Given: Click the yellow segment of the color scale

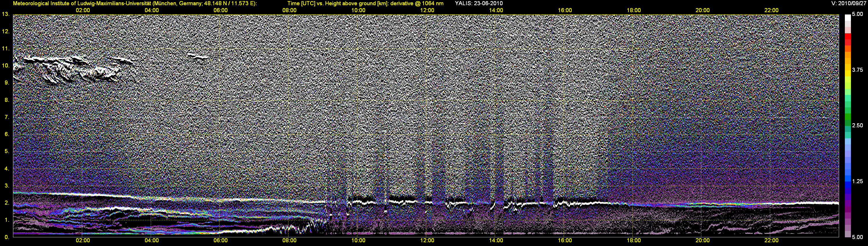Looking at the screenshot, I should 848,73.
